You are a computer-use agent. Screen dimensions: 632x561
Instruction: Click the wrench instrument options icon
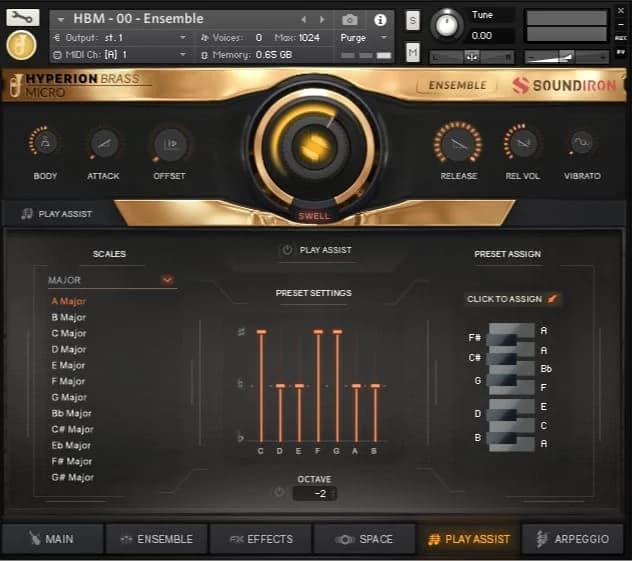point(22,17)
